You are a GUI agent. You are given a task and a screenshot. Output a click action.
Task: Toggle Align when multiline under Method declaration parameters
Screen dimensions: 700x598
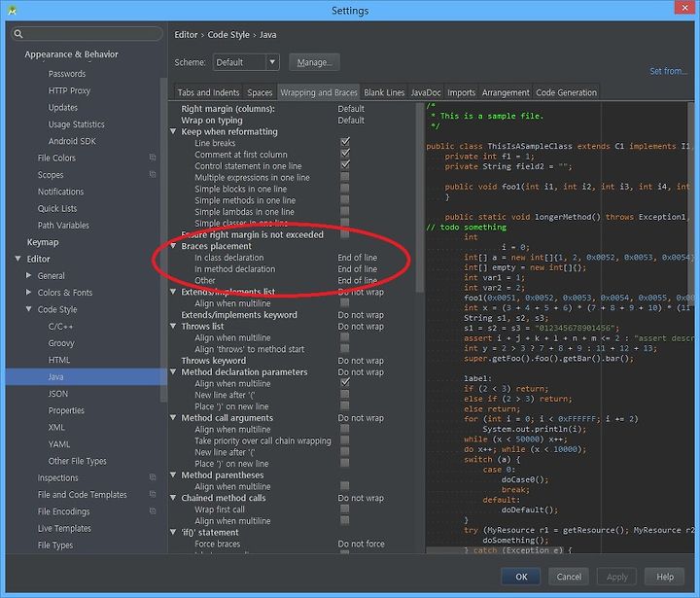click(344, 383)
